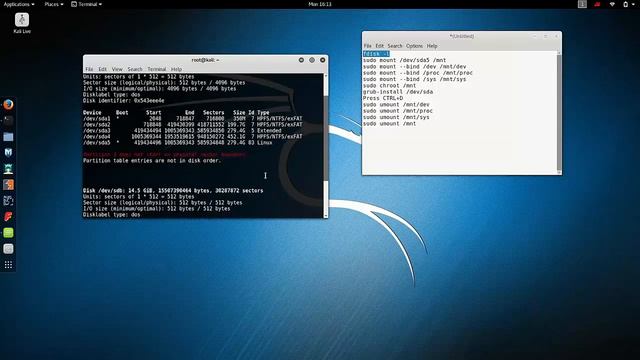Click the 'sudo umount /mnt/proc' line
The image size is (640, 360).
pyautogui.click(x=398, y=111)
